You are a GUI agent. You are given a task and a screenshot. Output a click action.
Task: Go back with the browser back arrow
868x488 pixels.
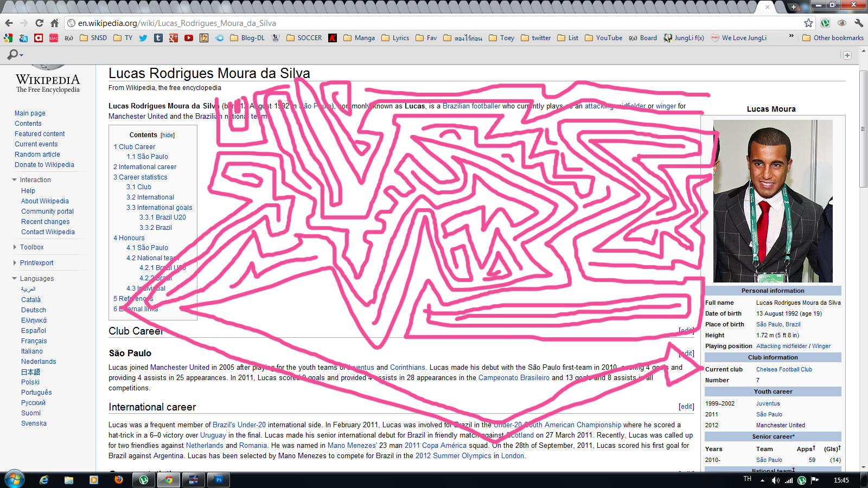[x=9, y=23]
